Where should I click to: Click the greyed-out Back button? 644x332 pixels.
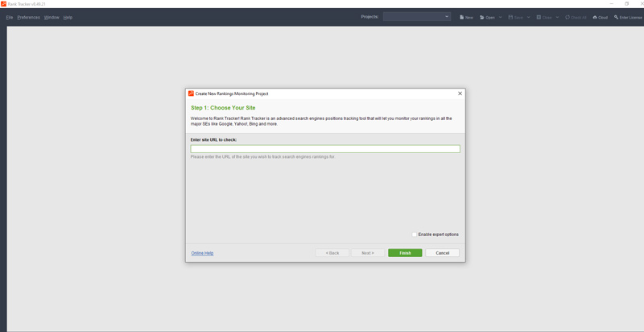(x=332, y=253)
